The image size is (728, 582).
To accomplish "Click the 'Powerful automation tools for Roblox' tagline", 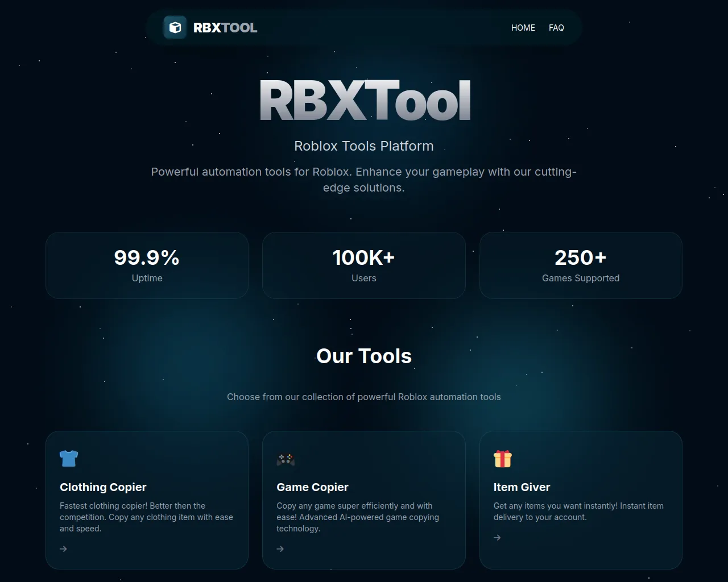I will coord(364,180).
